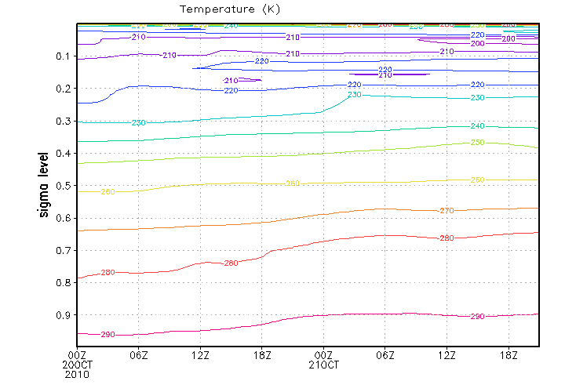This screenshot has height=392, width=565.
Task: Click the 'sigma level' vertical axis label
Action: coord(43,185)
